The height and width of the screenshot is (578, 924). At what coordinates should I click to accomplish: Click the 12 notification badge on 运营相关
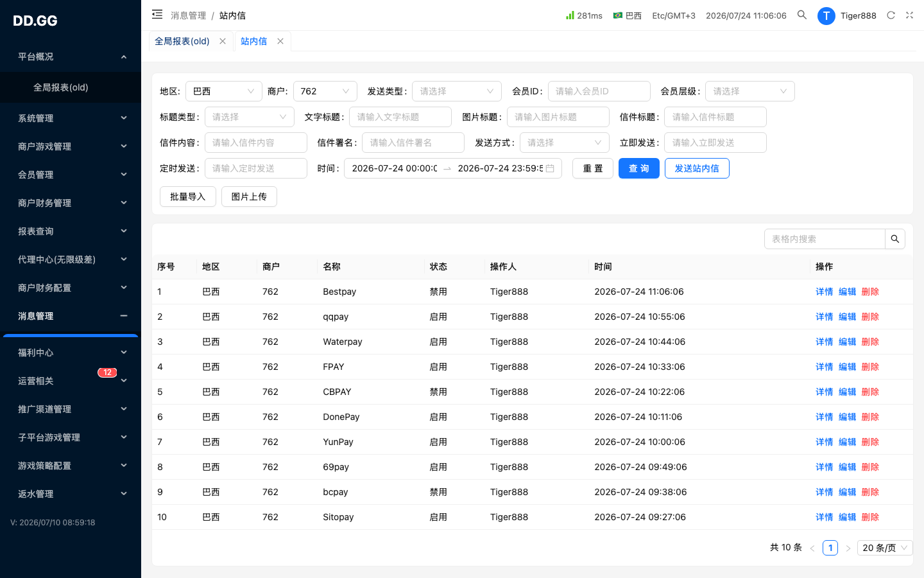[x=107, y=372]
